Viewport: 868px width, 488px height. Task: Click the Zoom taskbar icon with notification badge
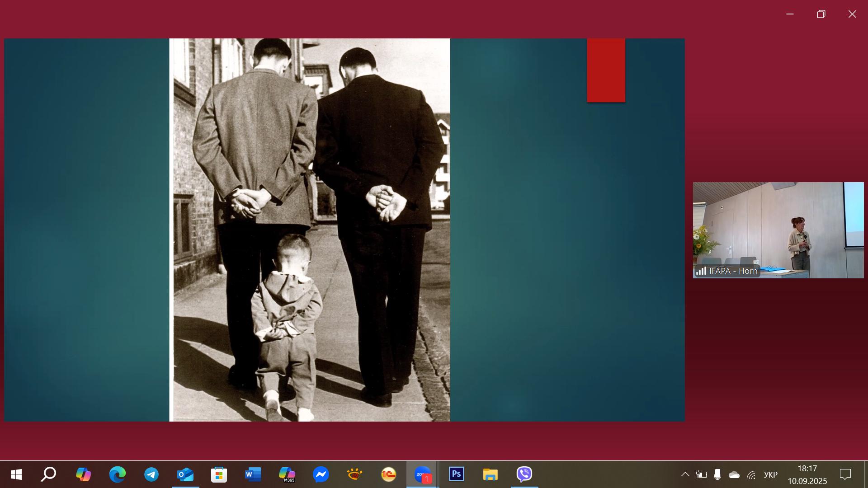coord(422,474)
